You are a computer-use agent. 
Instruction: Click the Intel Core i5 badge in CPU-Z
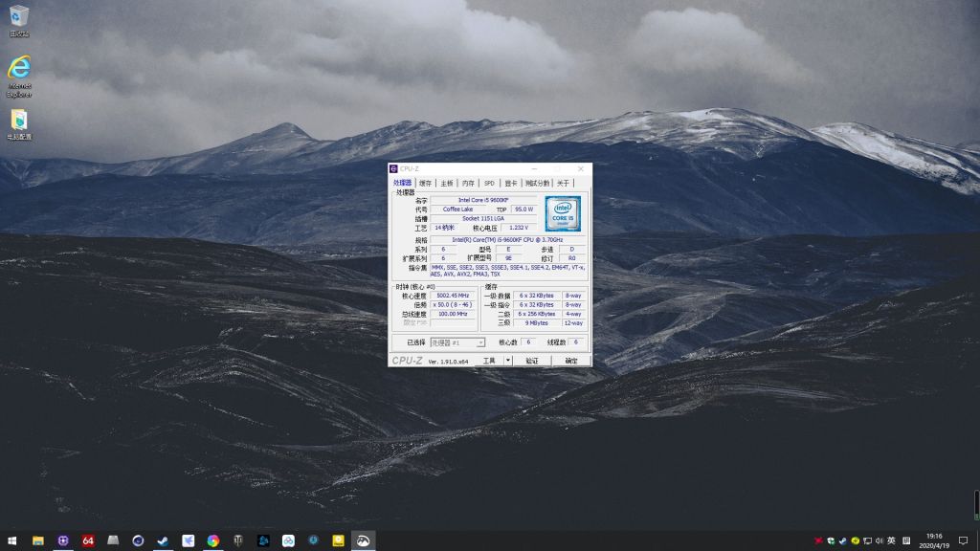pyautogui.click(x=561, y=213)
